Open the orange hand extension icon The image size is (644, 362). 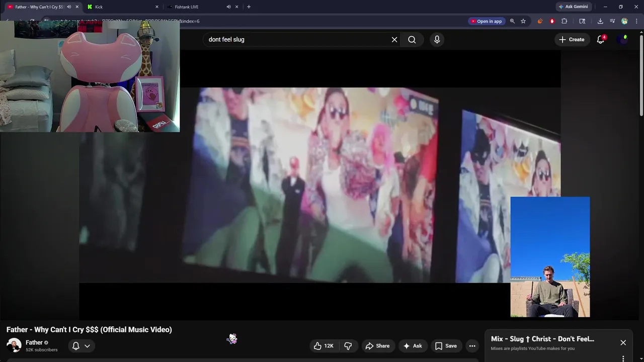(540, 21)
